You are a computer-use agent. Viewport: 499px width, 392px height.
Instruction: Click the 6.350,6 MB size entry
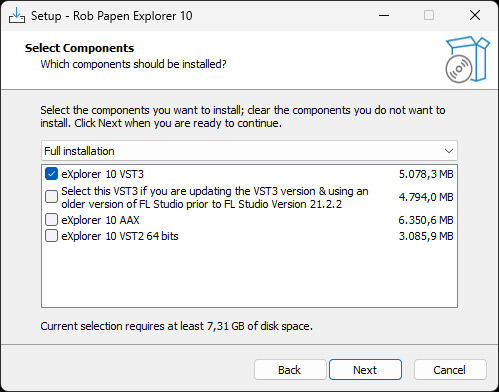pos(426,220)
